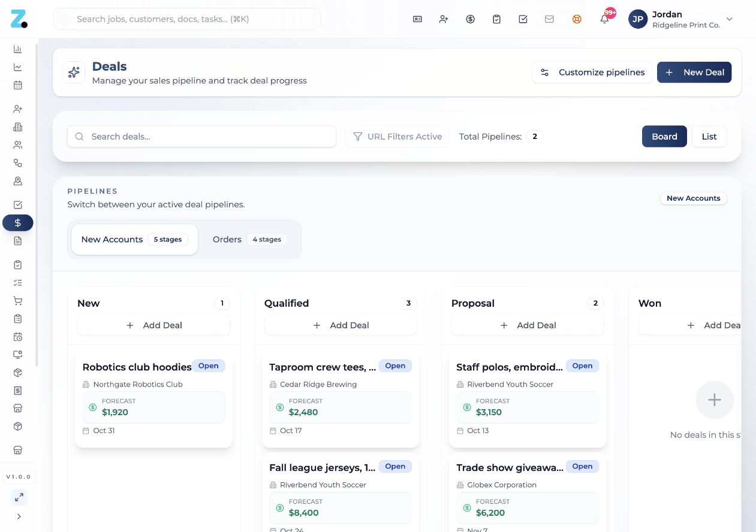Image resolution: width=756 pixels, height=532 pixels.
Task: Click the New Deal button
Action: click(x=694, y=72)
